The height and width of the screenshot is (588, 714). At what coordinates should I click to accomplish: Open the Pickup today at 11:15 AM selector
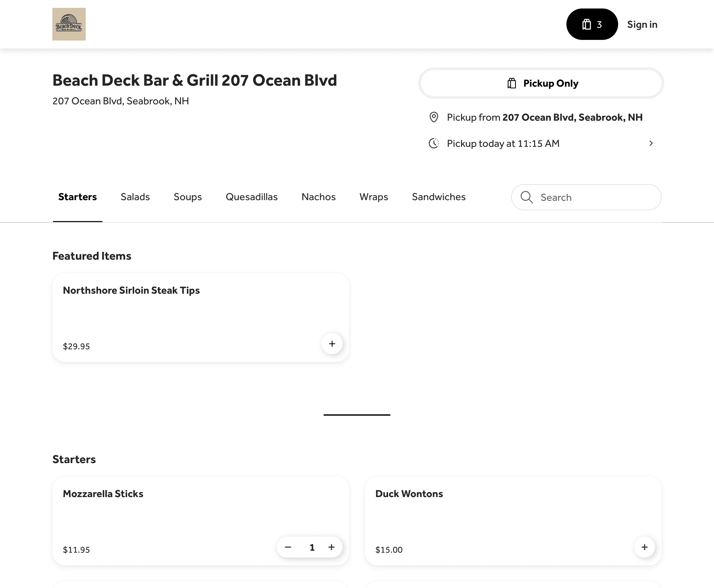pos(503,143)
